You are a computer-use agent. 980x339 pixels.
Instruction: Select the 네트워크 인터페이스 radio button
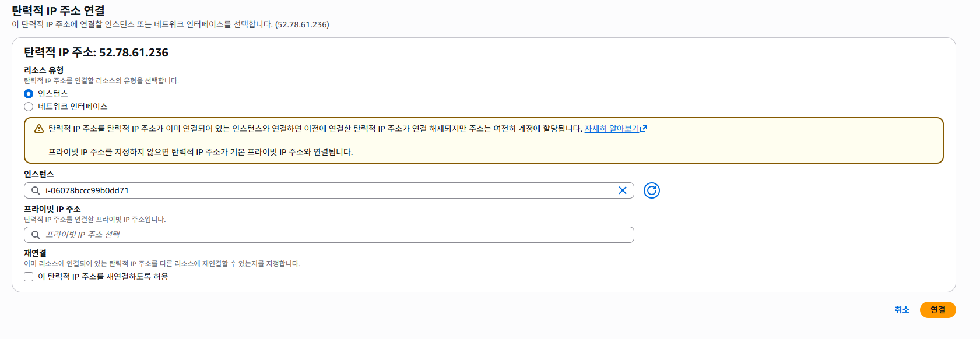click(29, 107)
